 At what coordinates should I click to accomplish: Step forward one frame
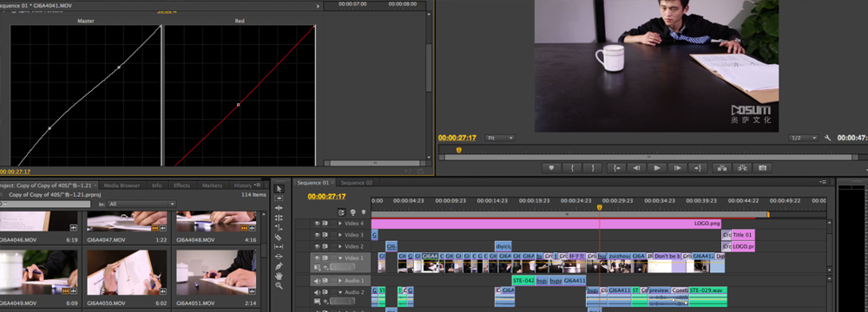678,167
